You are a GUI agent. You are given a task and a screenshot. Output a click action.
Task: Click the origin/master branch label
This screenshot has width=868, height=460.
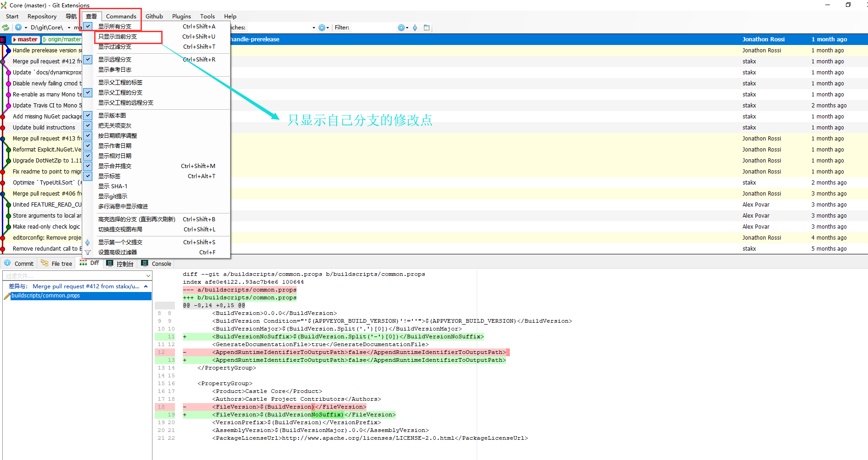[x=62, y=39]
